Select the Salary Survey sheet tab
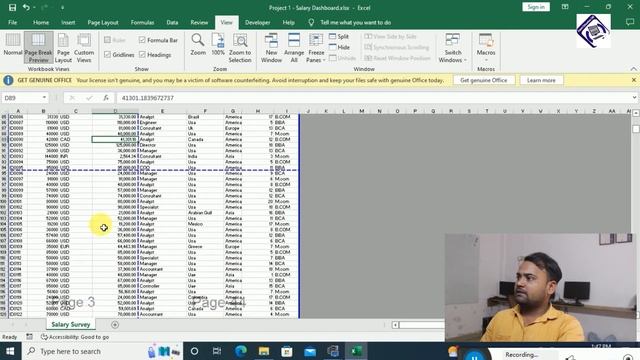The image size is (640, 360). 71,324
